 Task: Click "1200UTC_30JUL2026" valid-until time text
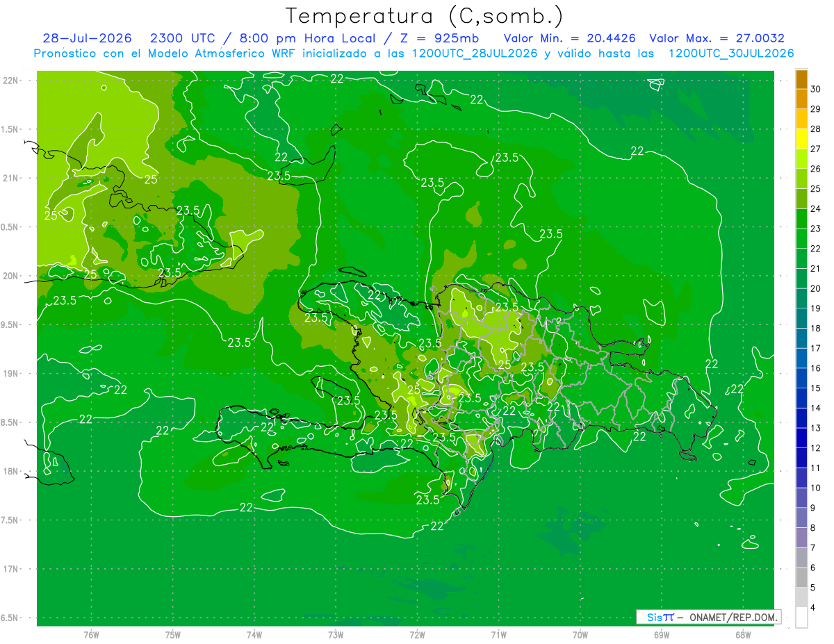(730, 53)
